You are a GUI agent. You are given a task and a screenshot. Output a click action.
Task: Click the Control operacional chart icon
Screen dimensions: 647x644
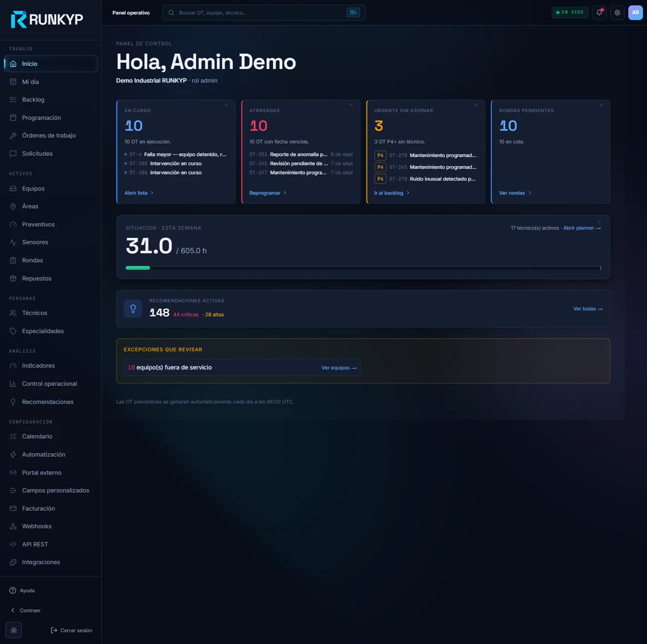pos(13,384)
